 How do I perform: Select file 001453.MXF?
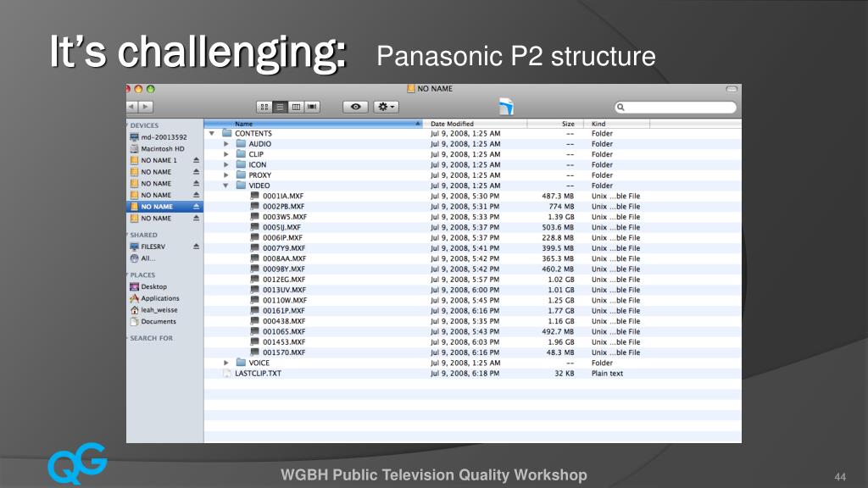coord(284,342)
